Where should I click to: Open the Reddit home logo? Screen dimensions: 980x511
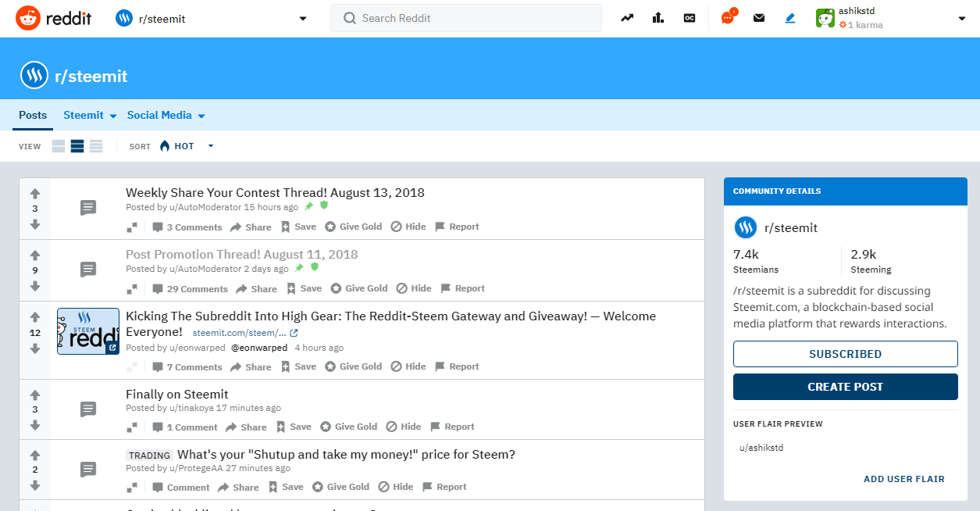pos(53,18)
